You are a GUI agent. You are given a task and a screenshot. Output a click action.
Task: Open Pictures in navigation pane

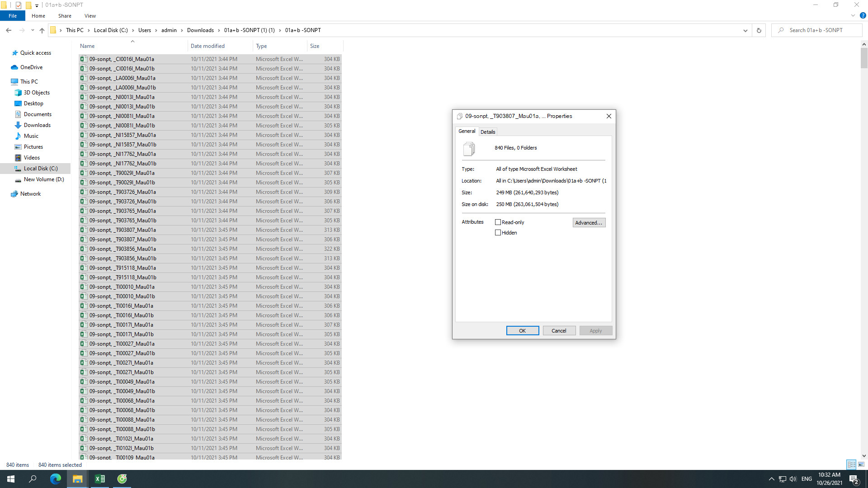point(33,147)
